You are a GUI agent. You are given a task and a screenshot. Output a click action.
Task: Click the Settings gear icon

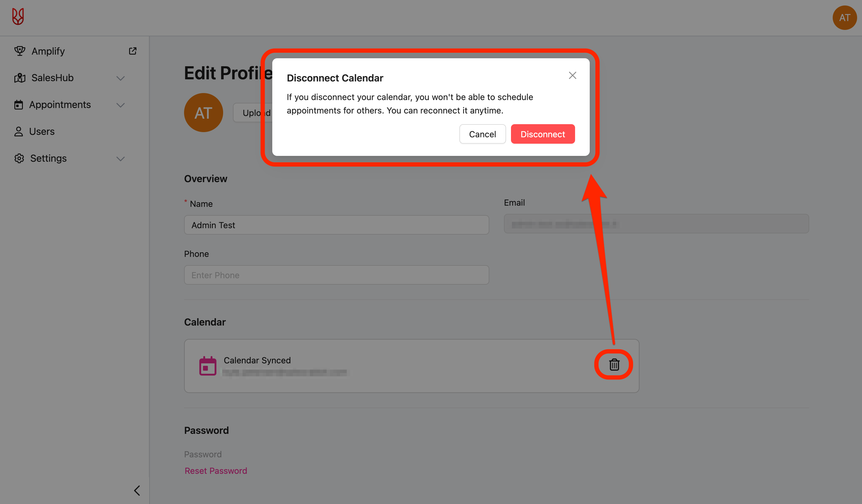[x=19, y=158]
